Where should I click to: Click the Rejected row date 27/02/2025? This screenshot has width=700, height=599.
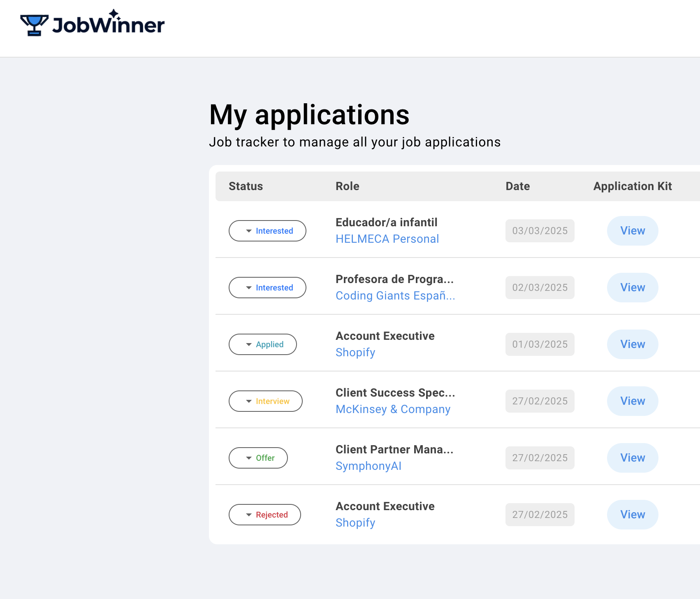pos(540,515)
